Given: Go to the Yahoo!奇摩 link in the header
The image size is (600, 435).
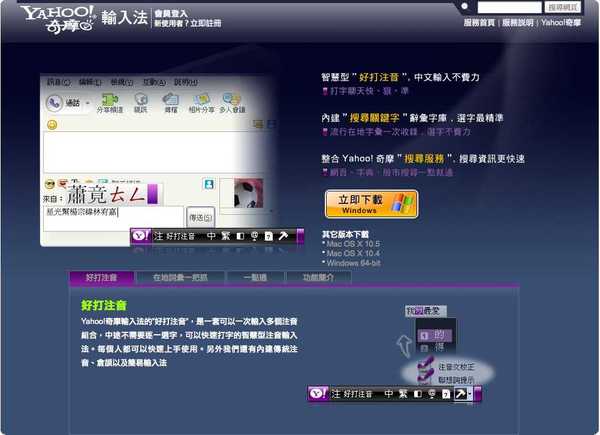Looking at the screenshot, I should pos(561,23).
